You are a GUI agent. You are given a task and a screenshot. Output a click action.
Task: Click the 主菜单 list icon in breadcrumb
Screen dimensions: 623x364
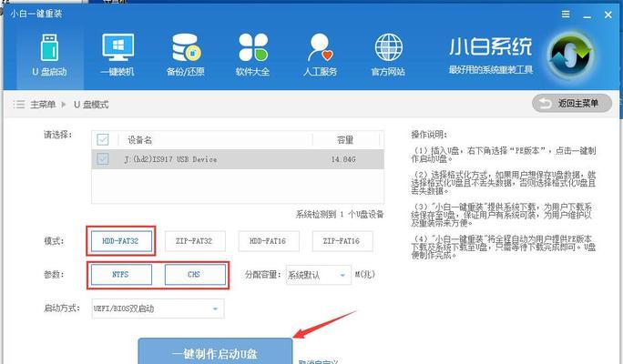19,105
